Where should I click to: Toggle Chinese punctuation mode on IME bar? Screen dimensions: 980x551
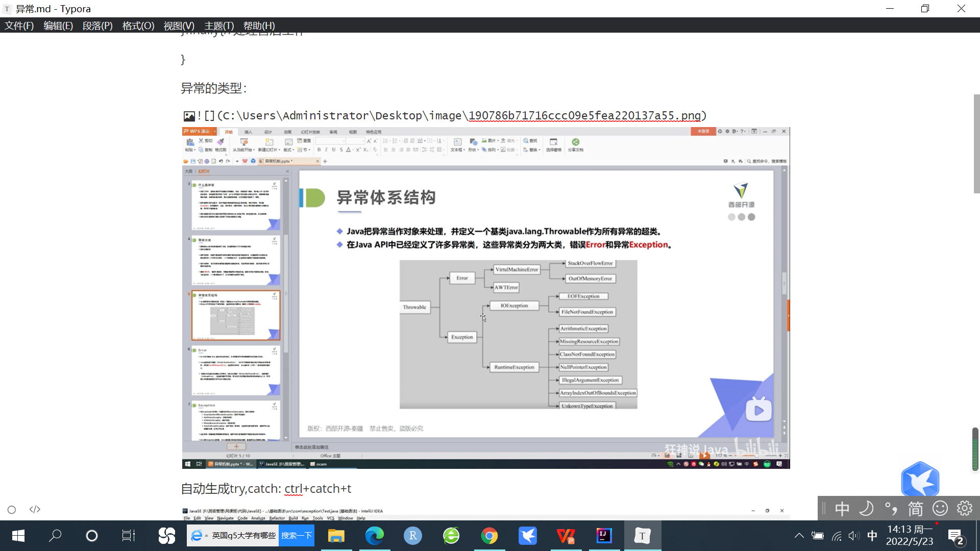(x=891, y=509)
